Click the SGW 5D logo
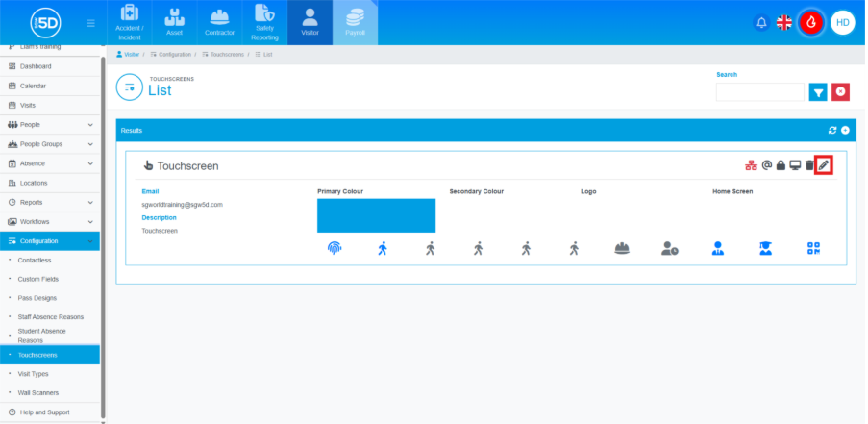This screenshot has height=424, width=868. (x=45, y=23)
